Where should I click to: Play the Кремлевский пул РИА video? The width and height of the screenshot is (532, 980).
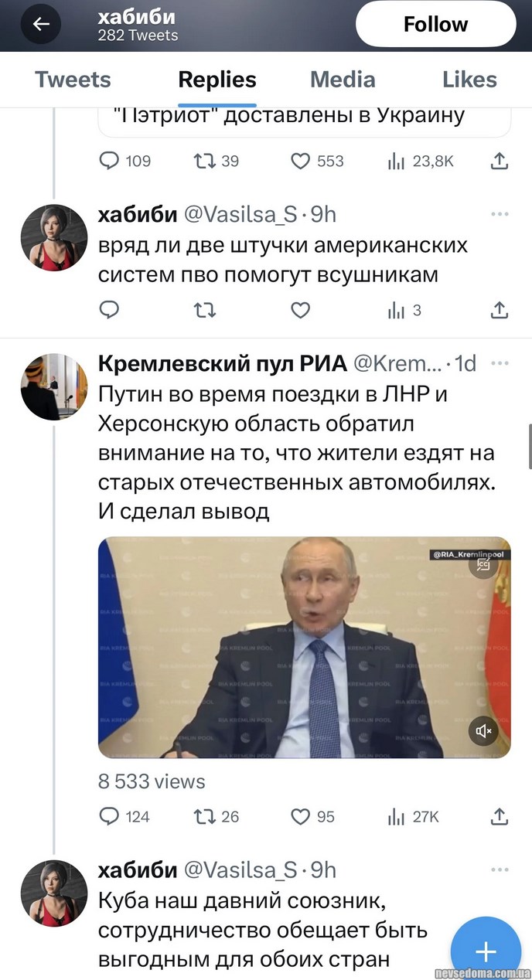304,648
